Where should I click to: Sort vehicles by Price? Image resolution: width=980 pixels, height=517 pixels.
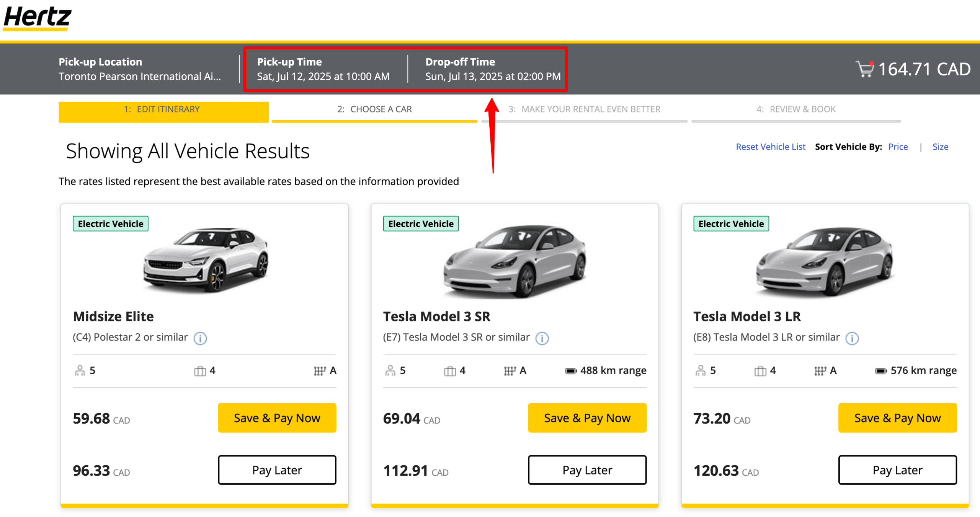click(897, 147)
